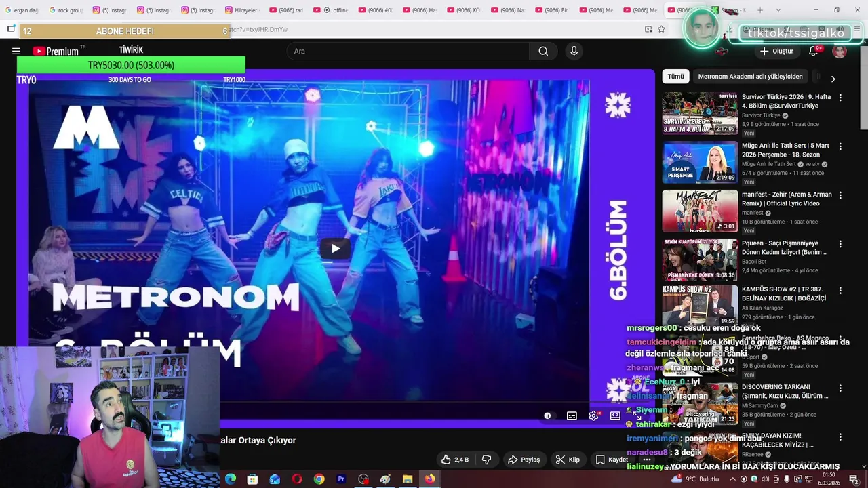Create a clip with the Klip button
This screenshot has height=488, width=868.
pyautogui.click(x=568, y=460)
